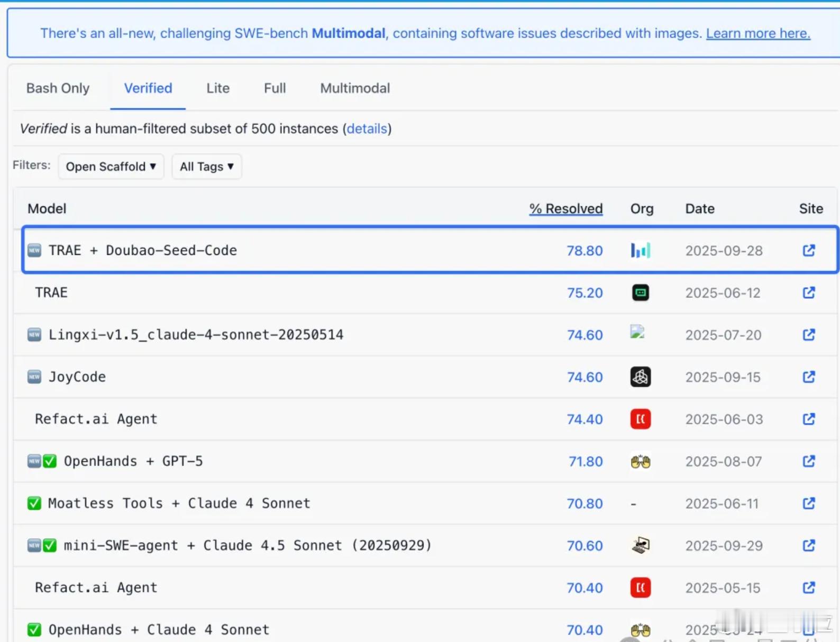Switch to the Full tab
This screenshot has width=840, height=642.
click(275, 88)
